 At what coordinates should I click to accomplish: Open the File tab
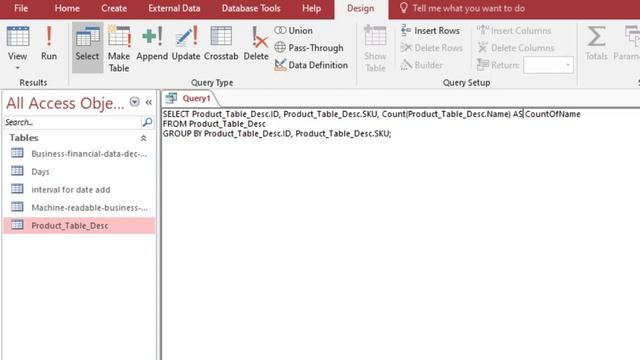[x=21, y=9]
